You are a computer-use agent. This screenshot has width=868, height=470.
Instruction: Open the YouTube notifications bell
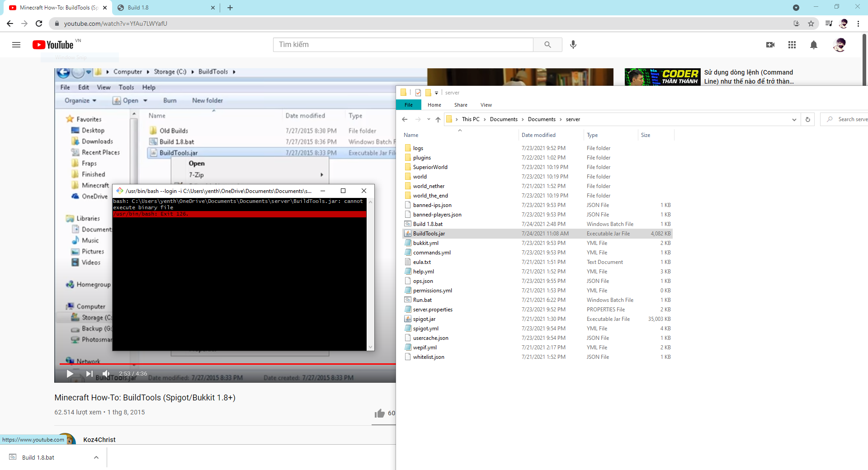pos(813,45)
